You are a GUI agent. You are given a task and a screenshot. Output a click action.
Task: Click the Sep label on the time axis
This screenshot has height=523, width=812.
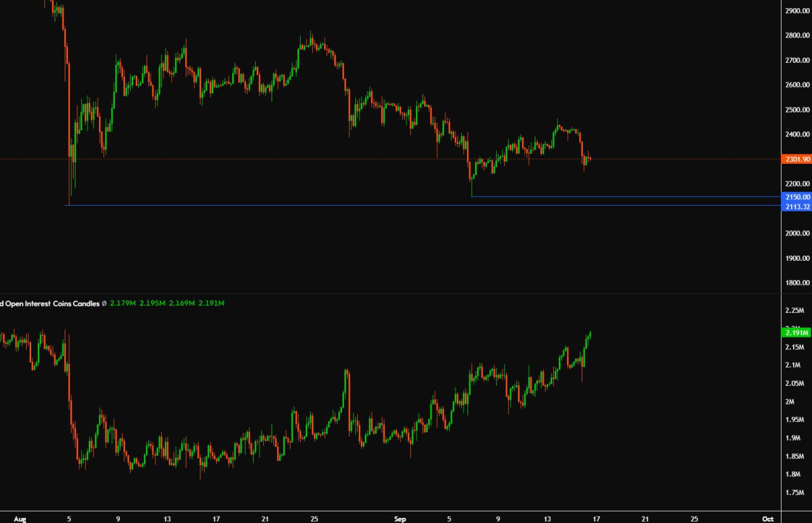(x=400, y=519)
